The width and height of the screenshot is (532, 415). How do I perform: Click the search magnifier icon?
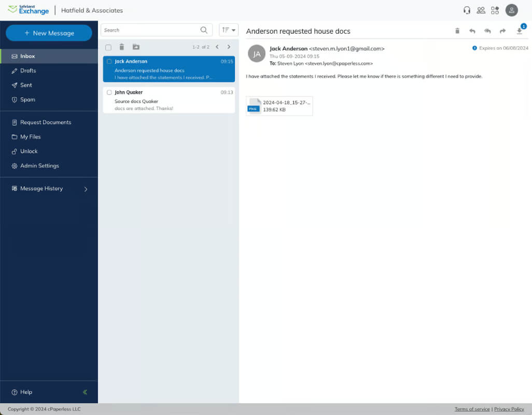[x=204, y=30]
